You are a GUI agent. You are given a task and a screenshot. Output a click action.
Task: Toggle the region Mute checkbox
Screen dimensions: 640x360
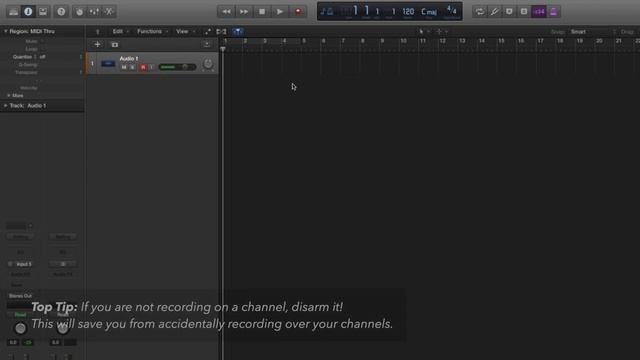(x=42, y=41)
